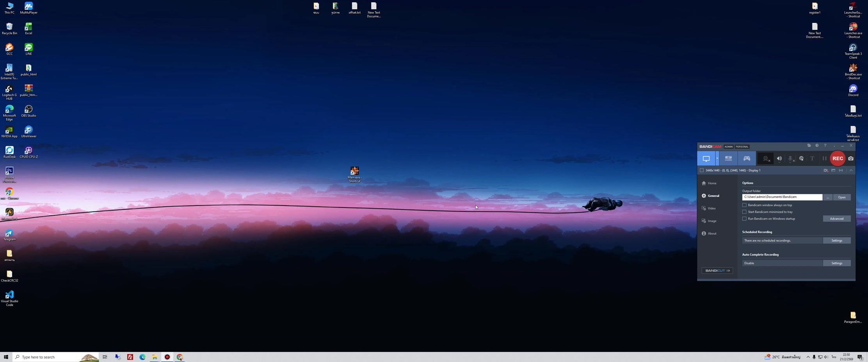
Task: Click the image list icon in status row
Action: [x=833, y=170]
